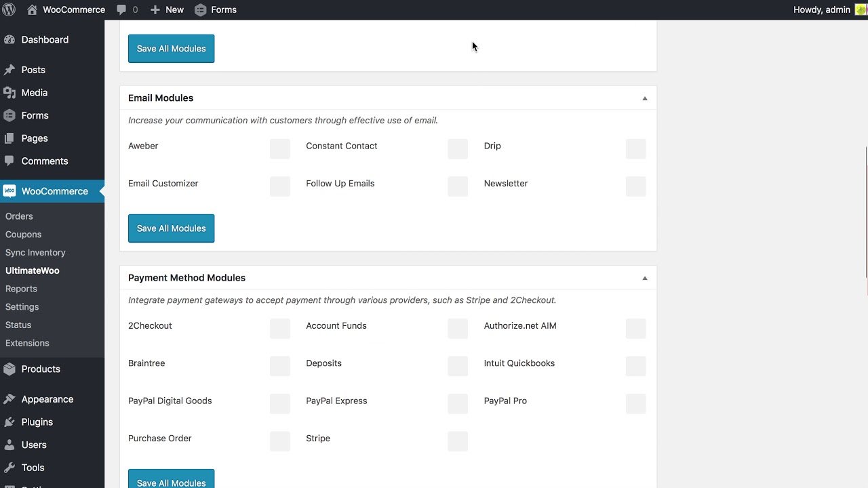Open the site home icon for WooCommerce
Image resolution: width=868 pixels, height=488 pixels.
click(32, 9)
